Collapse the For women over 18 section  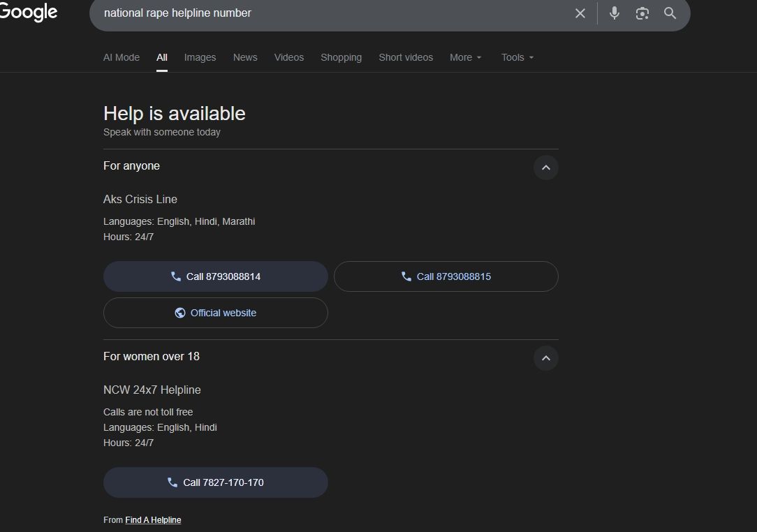[x=546, y=358]
